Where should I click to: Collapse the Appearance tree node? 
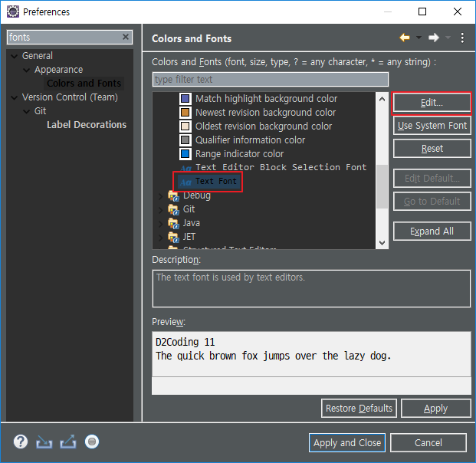coord(27,70)
